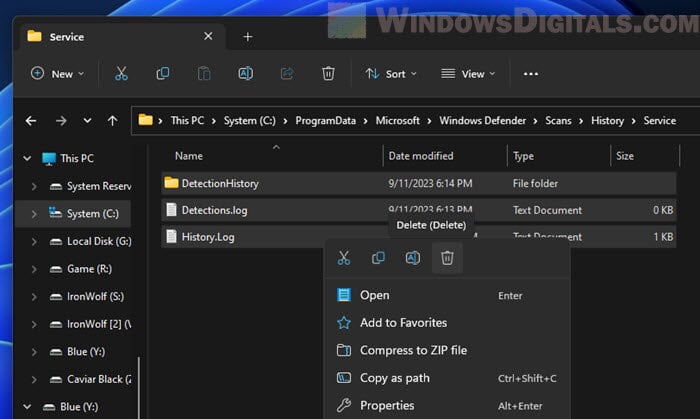Image resolution: width=700 pixels, height=419 pixels.
Task: Go forward with the right arrow
Action: (61, 120)
